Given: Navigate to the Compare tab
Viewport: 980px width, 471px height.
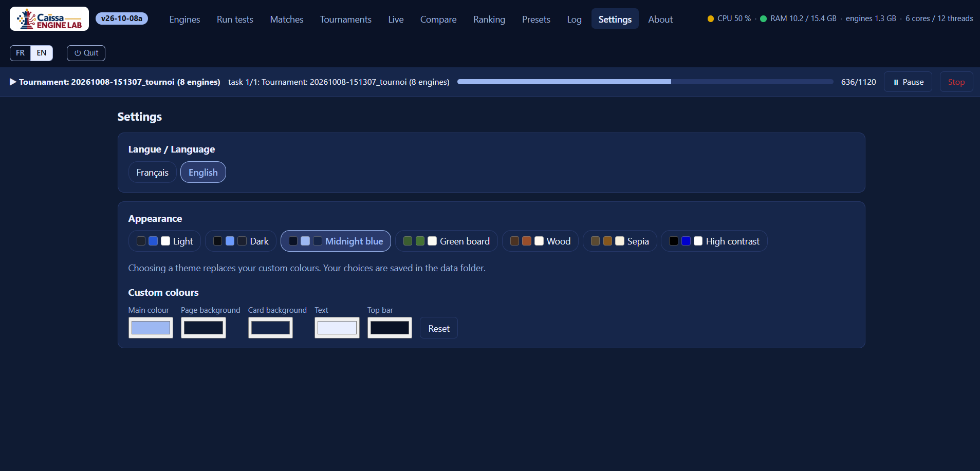Looking at the screenshot, I should [438, 19].
